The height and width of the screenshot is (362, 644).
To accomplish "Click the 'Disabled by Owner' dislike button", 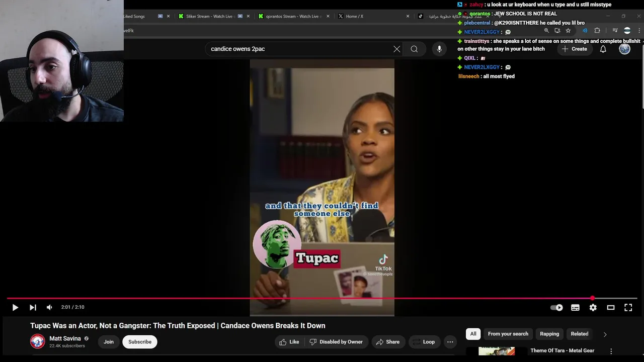I will 336,342.
